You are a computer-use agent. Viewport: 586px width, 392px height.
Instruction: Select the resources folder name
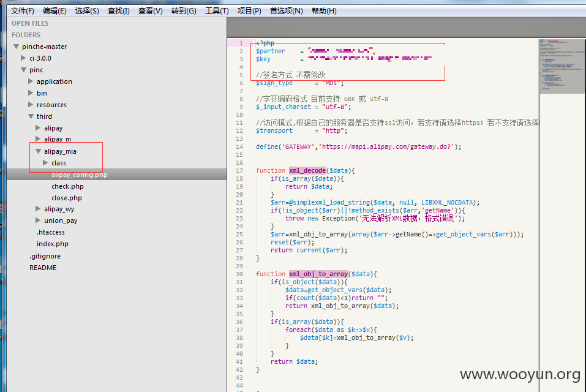(x=51, y=105)
